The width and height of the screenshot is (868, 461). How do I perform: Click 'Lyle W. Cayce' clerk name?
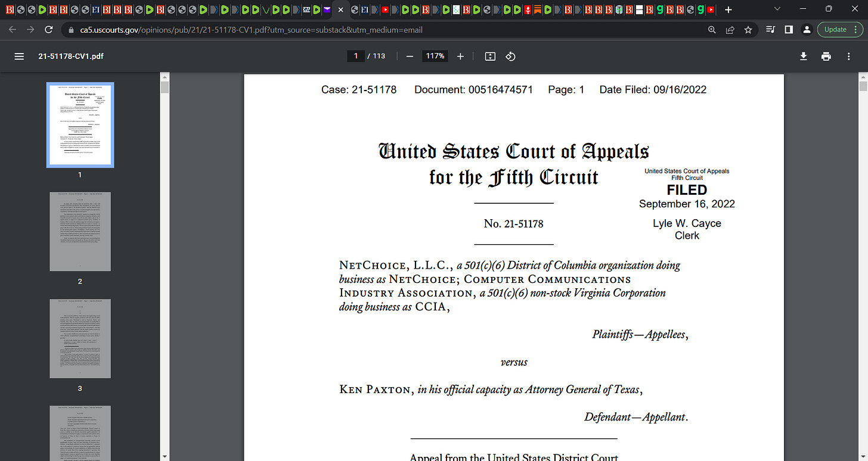[687, 223]
